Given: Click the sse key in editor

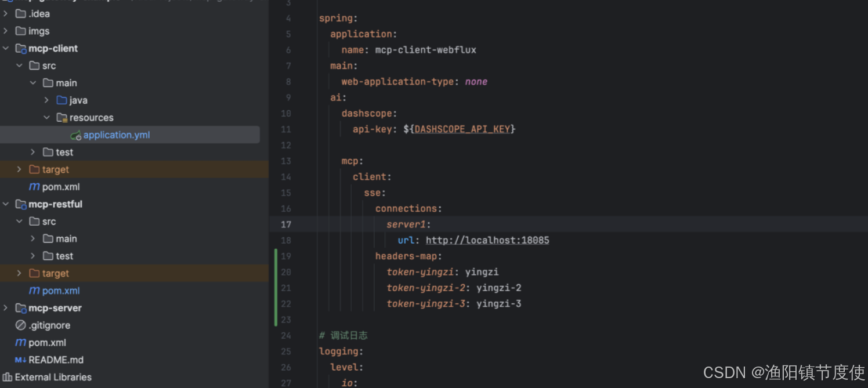Looking at the screenshot, I should [x=372, y=193].
